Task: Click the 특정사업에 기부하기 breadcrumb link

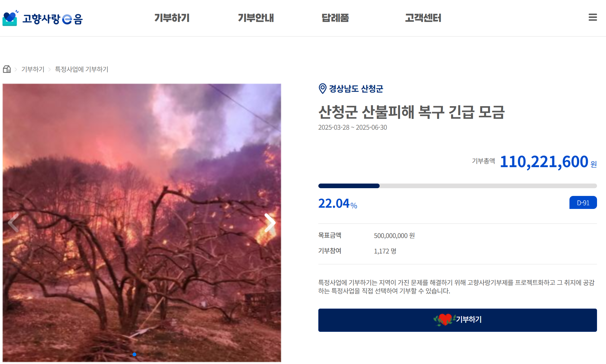Action: click(81, 69)
